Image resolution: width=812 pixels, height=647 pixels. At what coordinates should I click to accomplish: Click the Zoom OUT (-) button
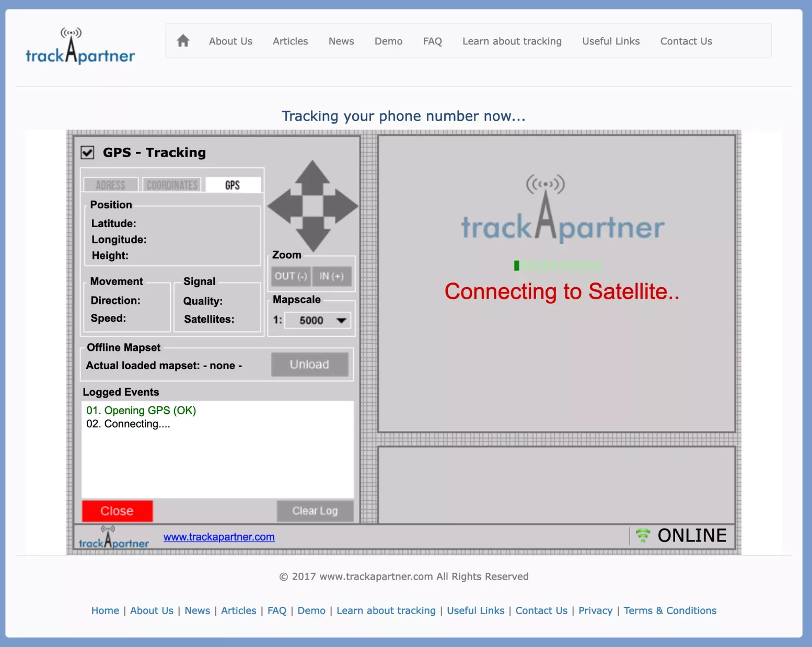(291, 276)
